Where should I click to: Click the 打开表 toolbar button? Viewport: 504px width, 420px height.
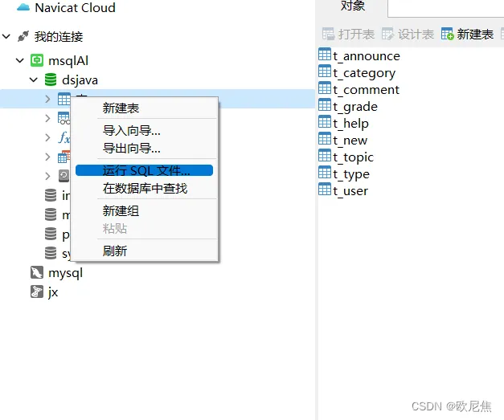(348, 34)
